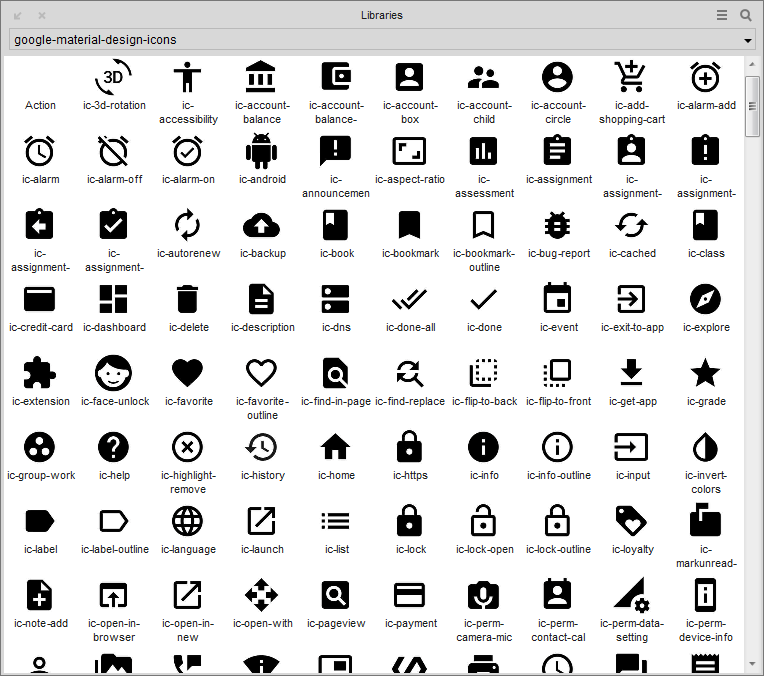Image resolution: width=764 pixels, height=676 pixels.
Task: Select the ic-open-with arrows icon
Action: (262, 595)
